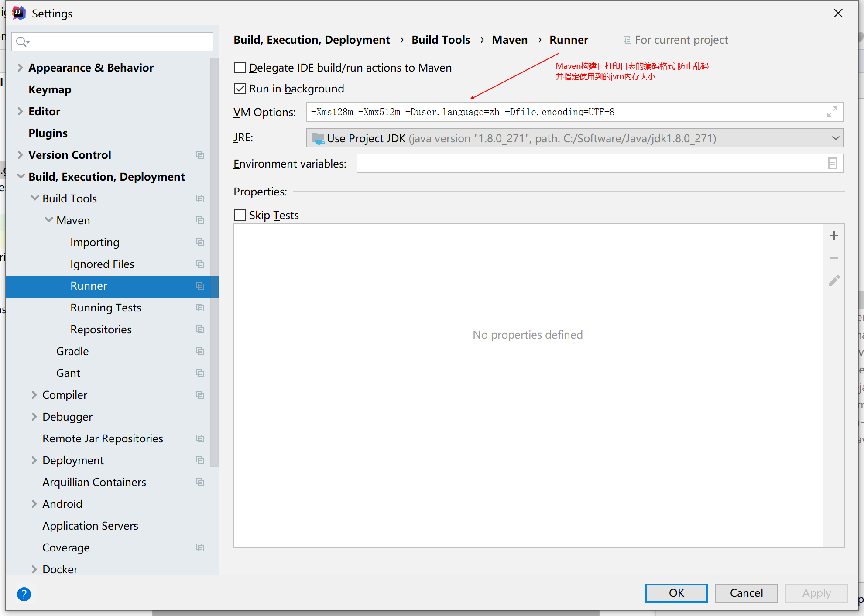Click the Cancel button

coord(746,593)
